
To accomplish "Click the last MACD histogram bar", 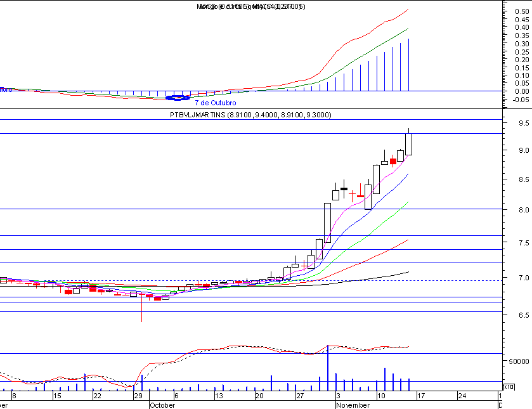I will click(408, 65).
